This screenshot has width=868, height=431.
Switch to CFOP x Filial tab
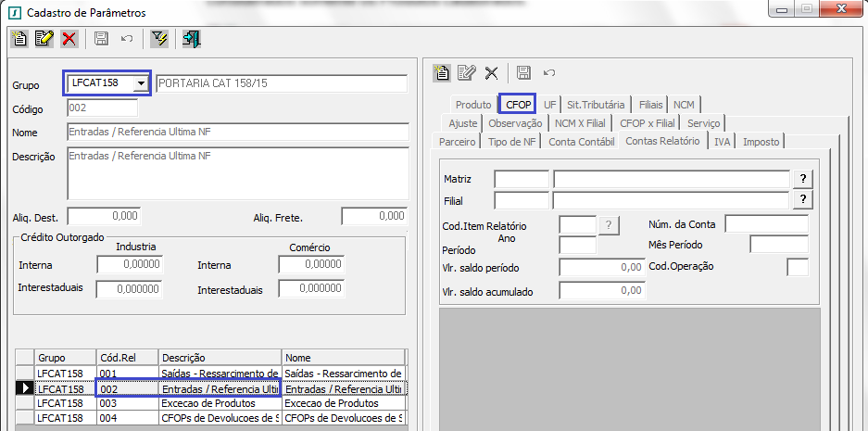(x=648, y=123)
